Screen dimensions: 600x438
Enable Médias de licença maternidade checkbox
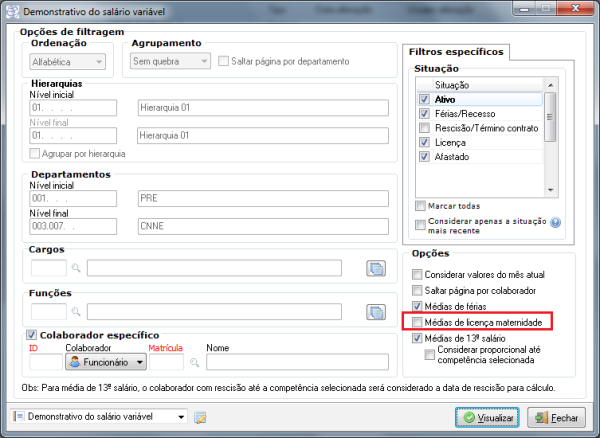point(419,323)
